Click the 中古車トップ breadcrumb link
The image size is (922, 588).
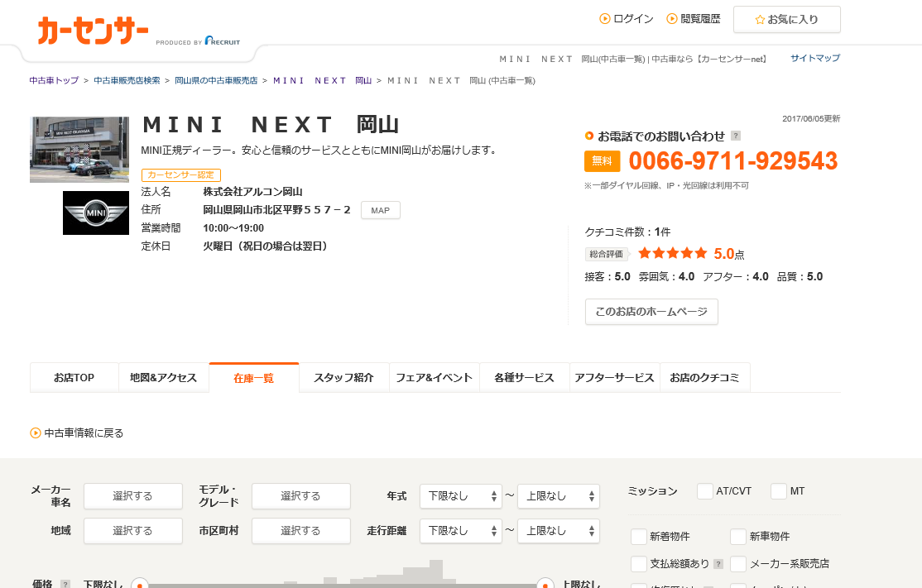pos(54,80)
